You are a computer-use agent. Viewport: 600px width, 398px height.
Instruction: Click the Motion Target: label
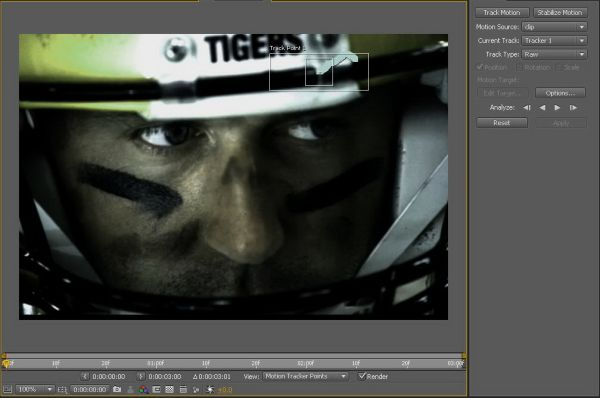point(498,80)
